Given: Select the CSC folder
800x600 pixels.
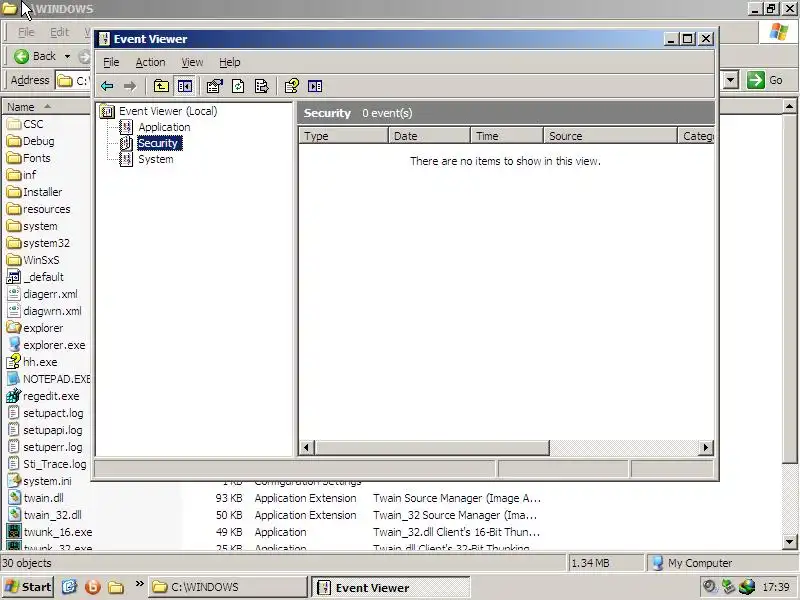Looking at the screenshot, I should (x=33, y=124).
